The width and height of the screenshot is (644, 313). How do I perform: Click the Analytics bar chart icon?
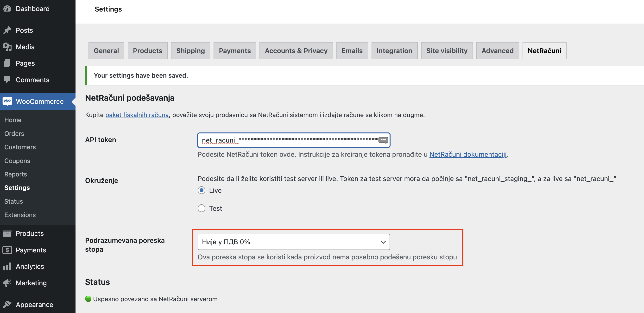7,266
